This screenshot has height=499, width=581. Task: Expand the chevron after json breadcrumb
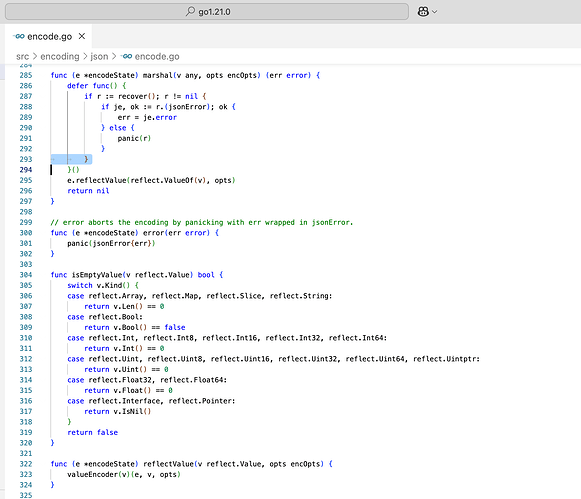(114, 56)
